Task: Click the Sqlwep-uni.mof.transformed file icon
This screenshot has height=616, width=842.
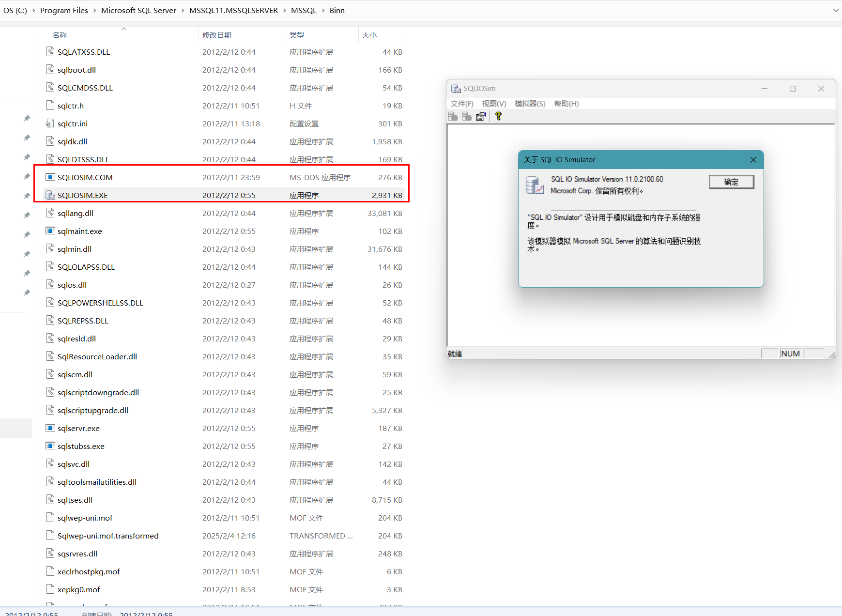Action: click(50, 536)
